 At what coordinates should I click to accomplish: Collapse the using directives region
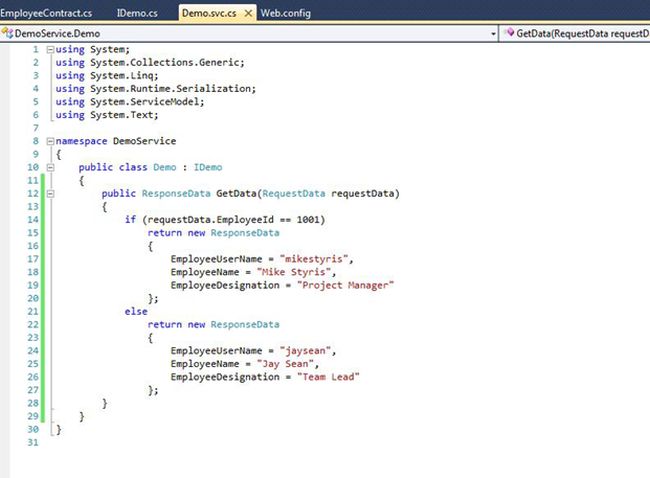(50, 50)
